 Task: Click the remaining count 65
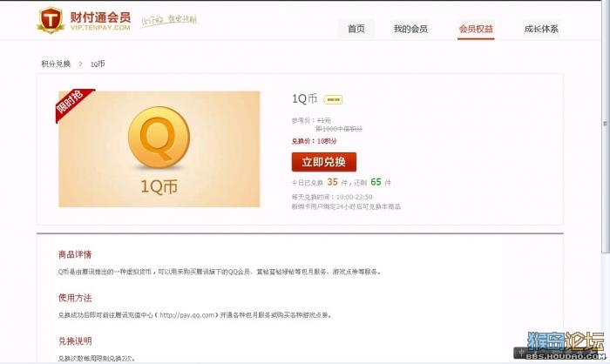tap(376, 182)
